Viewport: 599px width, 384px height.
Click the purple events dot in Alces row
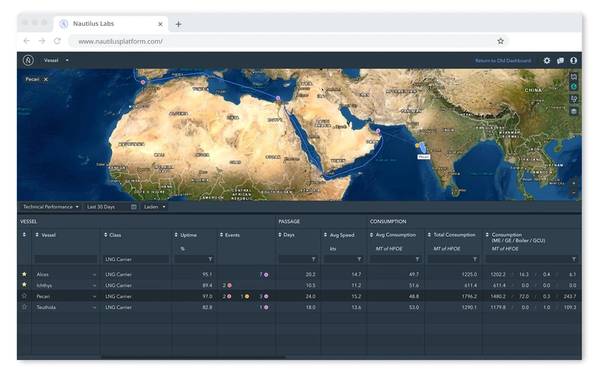(x=266, y=274)
